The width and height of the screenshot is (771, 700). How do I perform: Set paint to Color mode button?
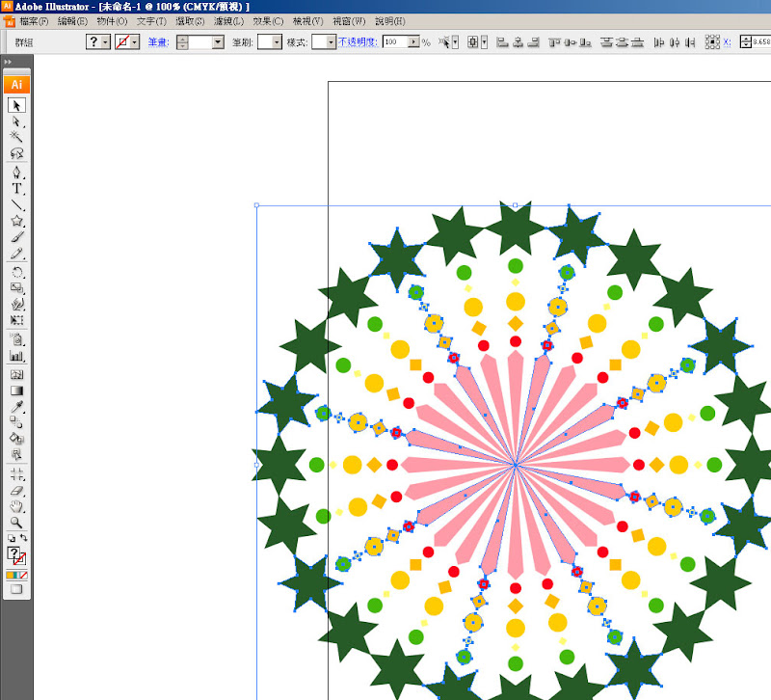pyautogui.click(x=10, y=575)
